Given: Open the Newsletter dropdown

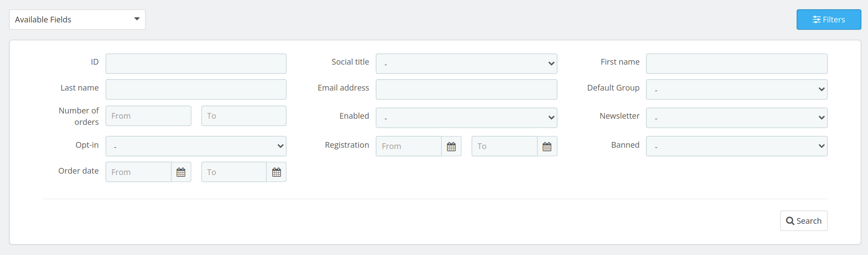Looking at the screenshot, I should [x=736, y=118].
